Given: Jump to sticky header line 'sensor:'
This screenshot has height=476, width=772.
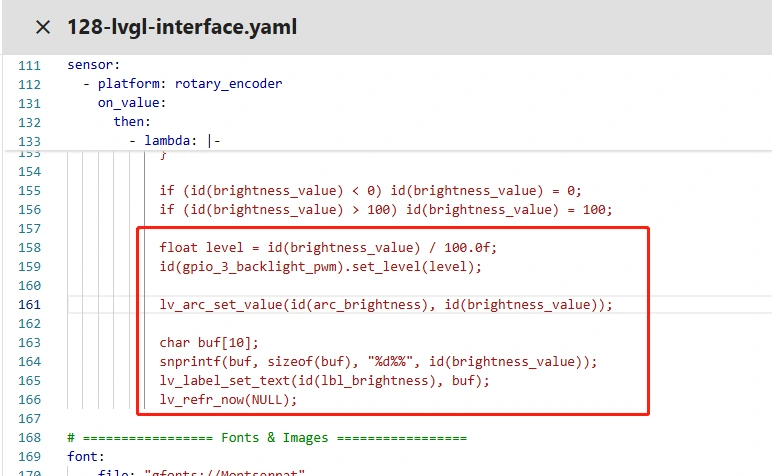Looking at the screenshot, I should point(93,65).
